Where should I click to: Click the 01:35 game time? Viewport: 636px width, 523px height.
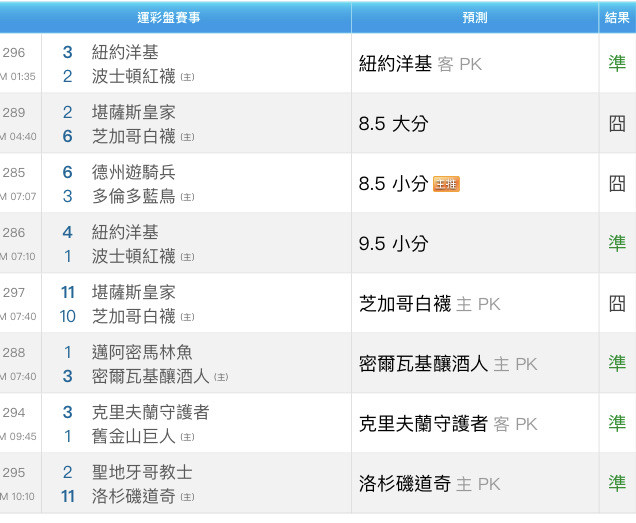click(x=23, y=77)
